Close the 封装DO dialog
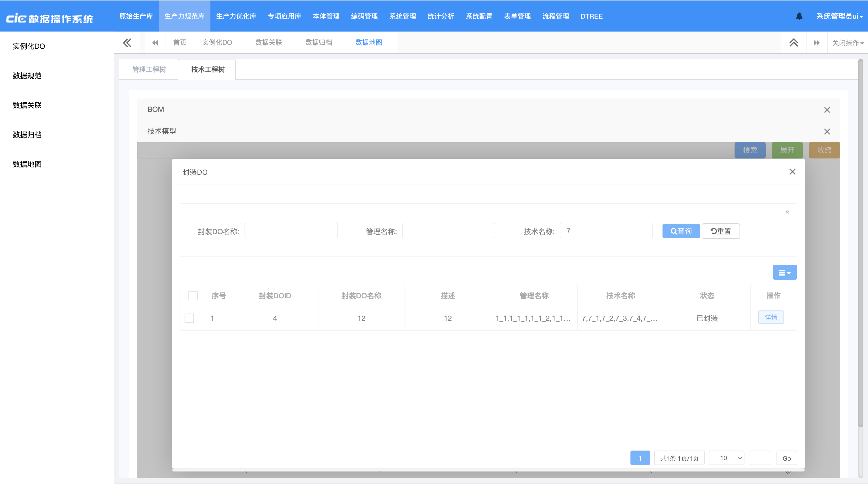The image size is (868, 502). coord(792,172)
